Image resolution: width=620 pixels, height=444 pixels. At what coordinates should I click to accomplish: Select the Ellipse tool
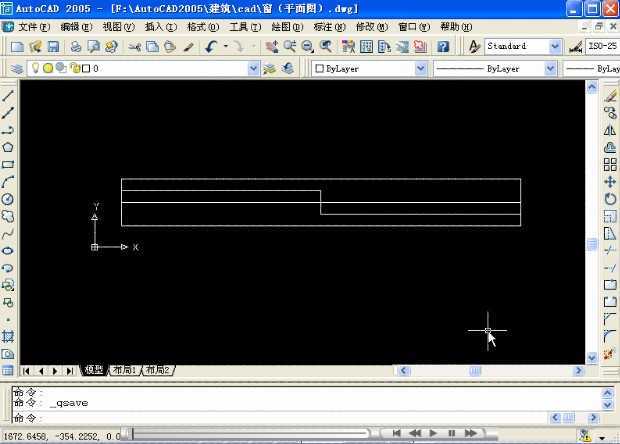click(8, 251)
